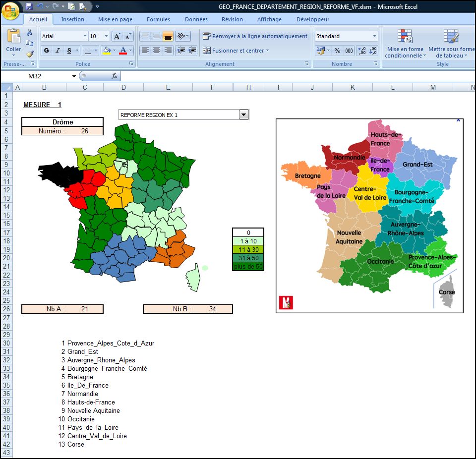
Task: Expand REFORME REGION EX 1 combo box
Action: point(244,115)
